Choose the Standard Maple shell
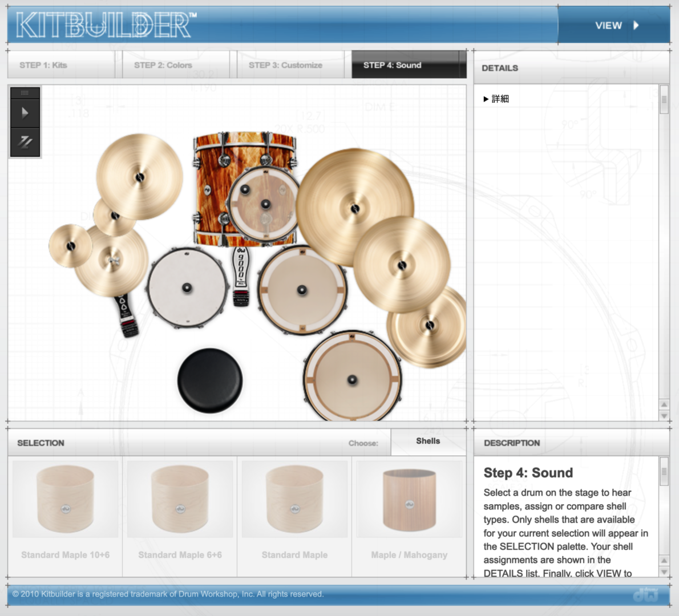This screenshot has height=616, width=679. pos(294,516)
